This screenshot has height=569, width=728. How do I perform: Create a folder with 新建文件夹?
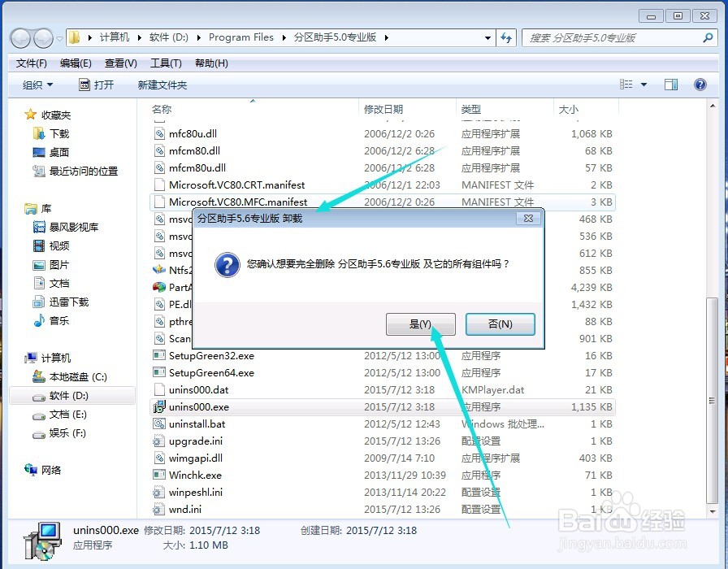(162, 85)
